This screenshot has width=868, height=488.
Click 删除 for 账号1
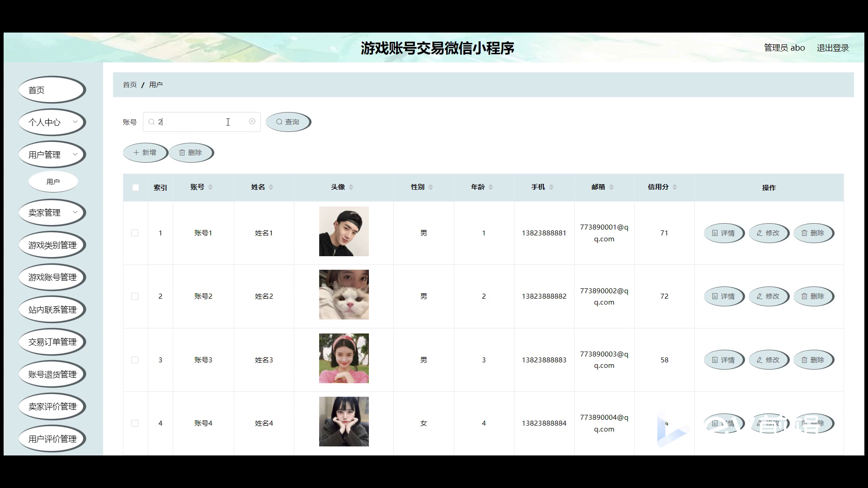(x=814, y=233)
